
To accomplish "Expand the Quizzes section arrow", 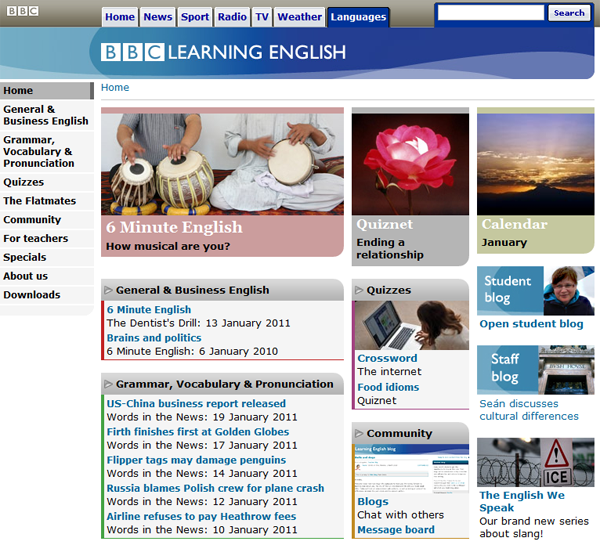I will pyautogui.click(x=359, y=290).
